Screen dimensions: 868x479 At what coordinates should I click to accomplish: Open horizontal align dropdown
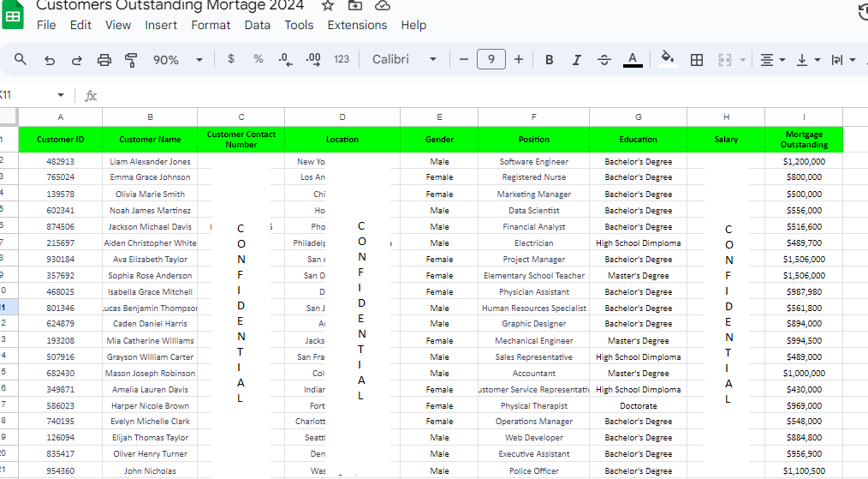[772, 60]
